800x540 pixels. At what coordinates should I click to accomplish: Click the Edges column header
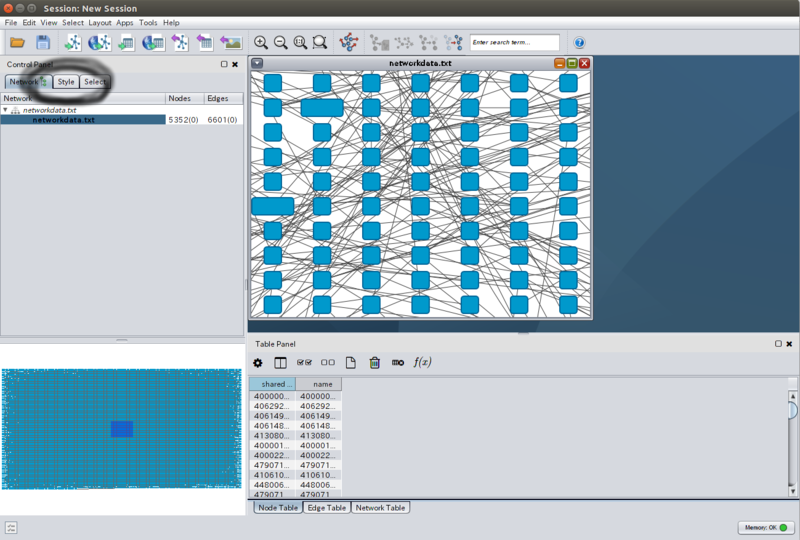(x=223, y=98)
